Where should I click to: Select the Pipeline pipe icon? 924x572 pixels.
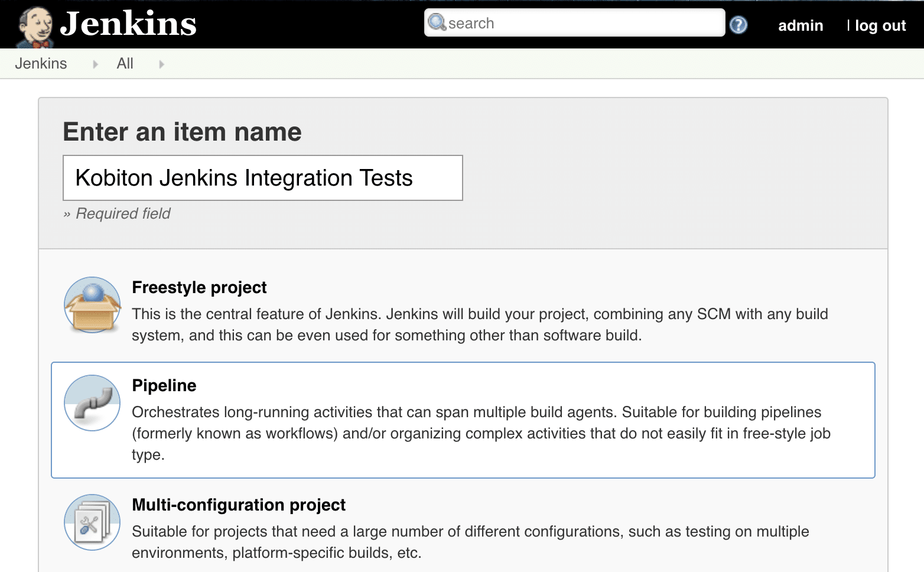pos(92,403)
